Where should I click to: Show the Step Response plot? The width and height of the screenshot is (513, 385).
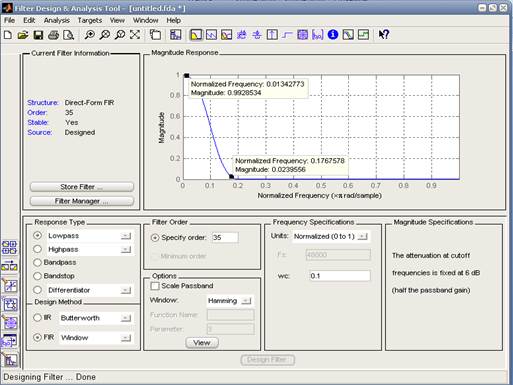click(x=287, y=35)
